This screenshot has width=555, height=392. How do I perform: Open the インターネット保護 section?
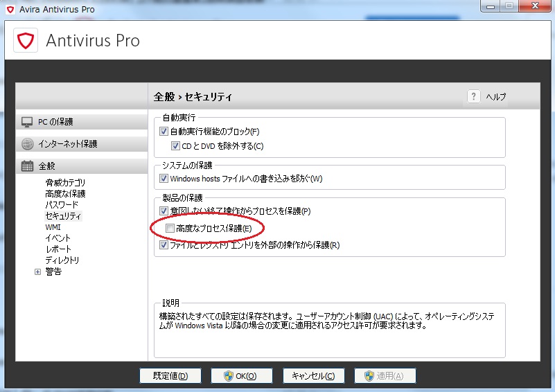pos(82,144)
